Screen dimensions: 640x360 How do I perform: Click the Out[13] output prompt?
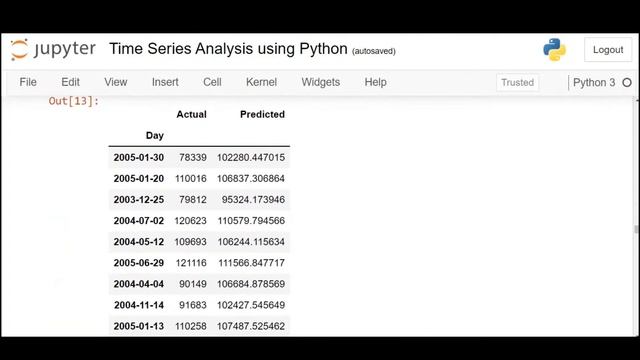pyautogui.click(x=73, y=101)
